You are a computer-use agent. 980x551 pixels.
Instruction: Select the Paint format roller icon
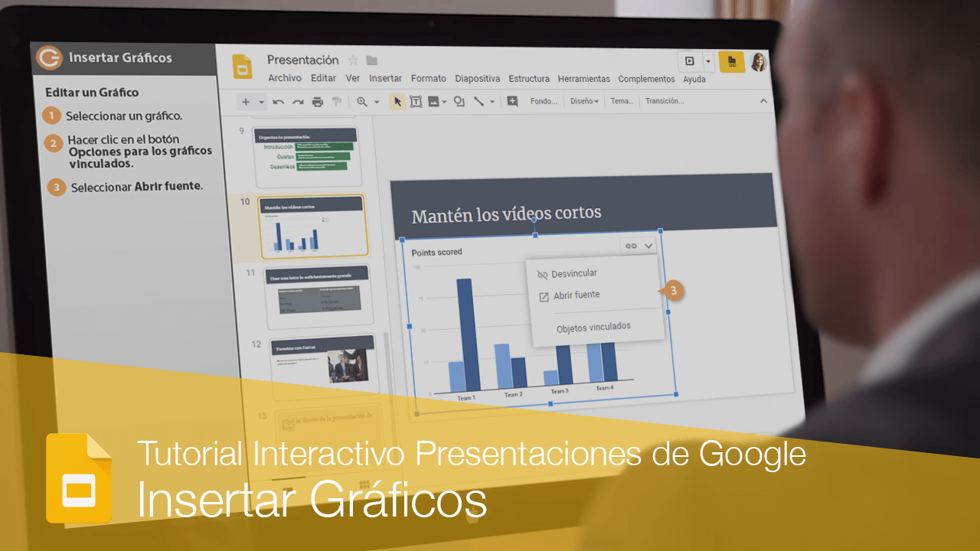click(336, 102)
